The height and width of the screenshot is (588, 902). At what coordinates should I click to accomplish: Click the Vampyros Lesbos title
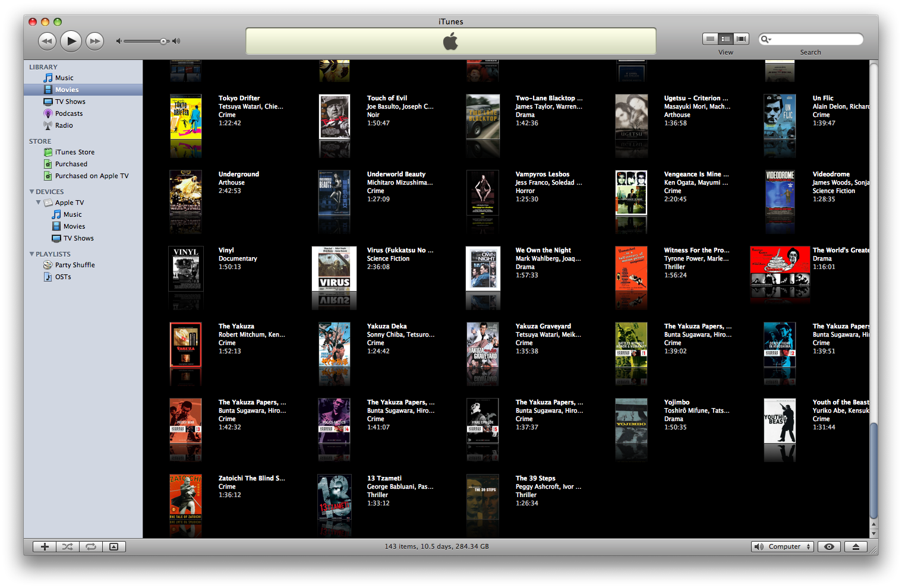click(543, 175)
